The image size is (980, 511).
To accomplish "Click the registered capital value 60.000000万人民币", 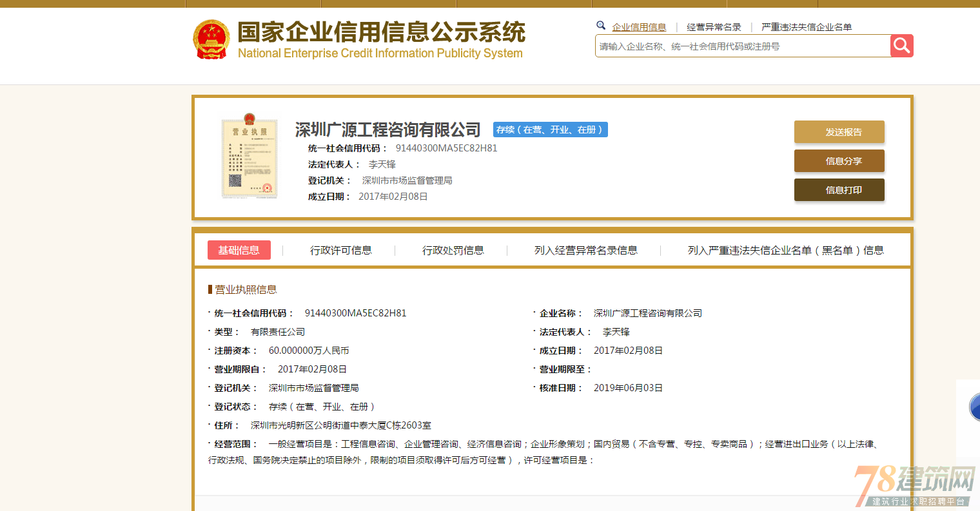I will [309, 351].
